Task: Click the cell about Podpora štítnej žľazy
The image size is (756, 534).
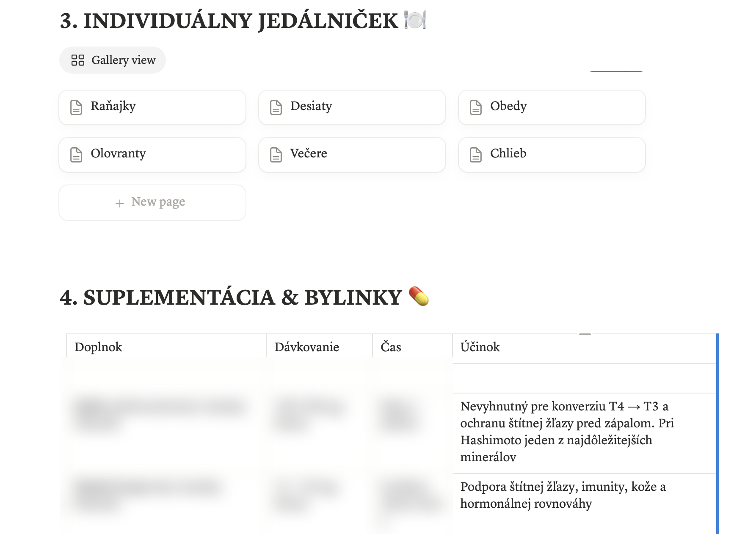Action: tap(584, 504)
